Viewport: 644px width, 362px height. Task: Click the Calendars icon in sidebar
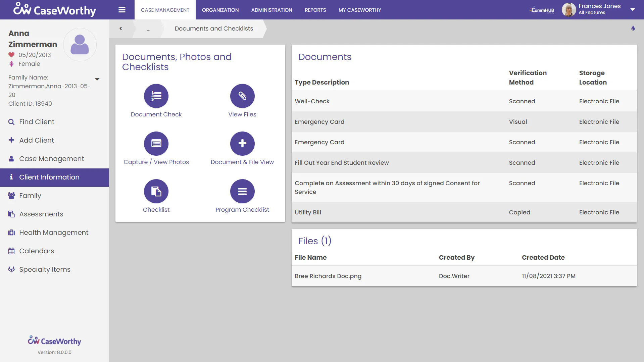tap(11, 251)
